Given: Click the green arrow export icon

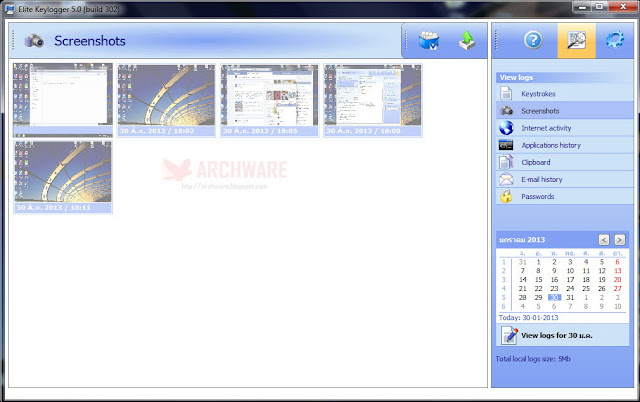Looking at the screenshot, I should pos(467,40).
